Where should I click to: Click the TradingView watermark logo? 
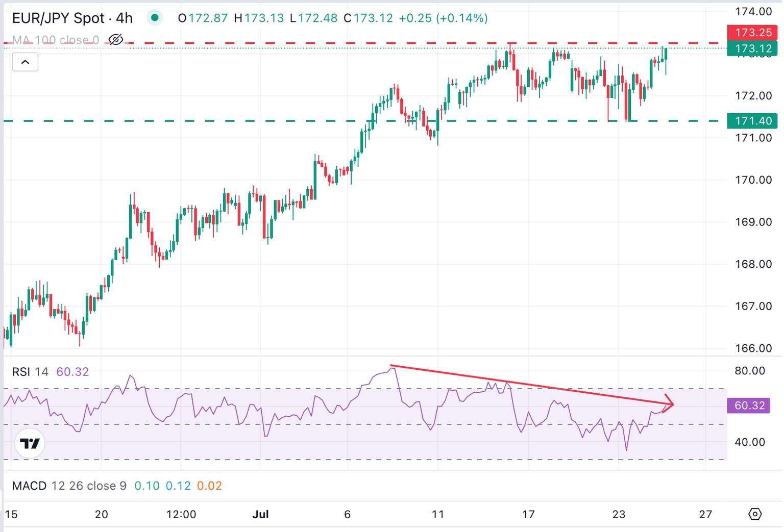click(30, 443)
